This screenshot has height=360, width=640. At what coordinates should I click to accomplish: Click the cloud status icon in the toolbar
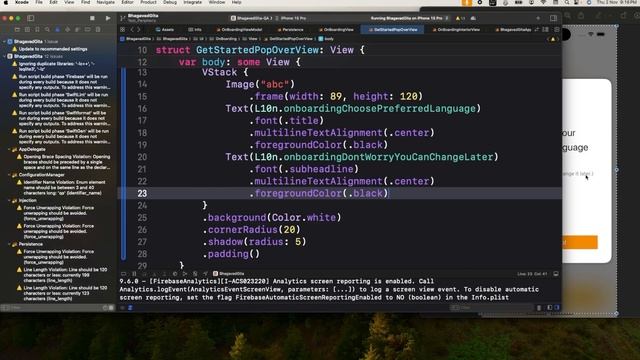click(473, 18)
